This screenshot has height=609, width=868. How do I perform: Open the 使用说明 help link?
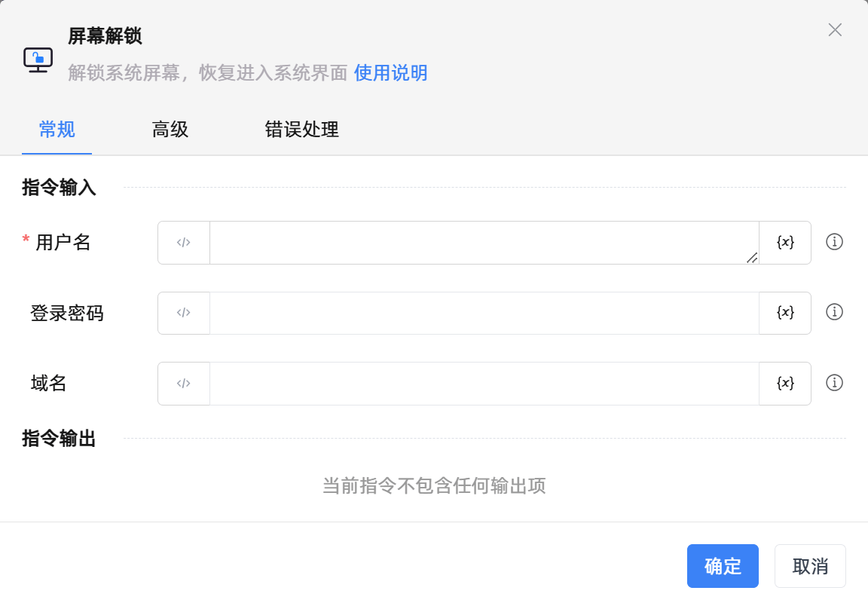coord(390,73)
